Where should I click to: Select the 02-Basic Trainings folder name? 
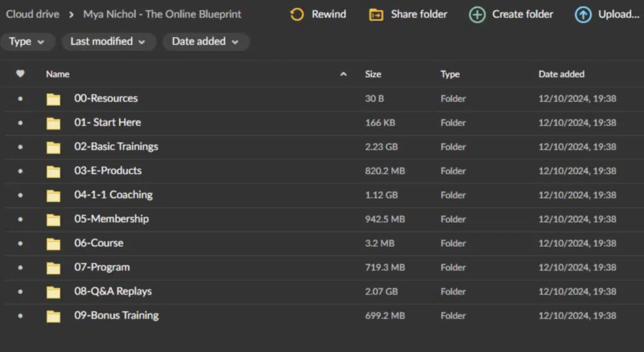click(116, 147)
